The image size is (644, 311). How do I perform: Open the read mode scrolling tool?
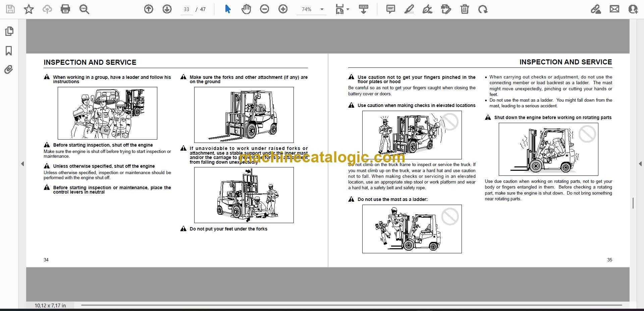364,9
